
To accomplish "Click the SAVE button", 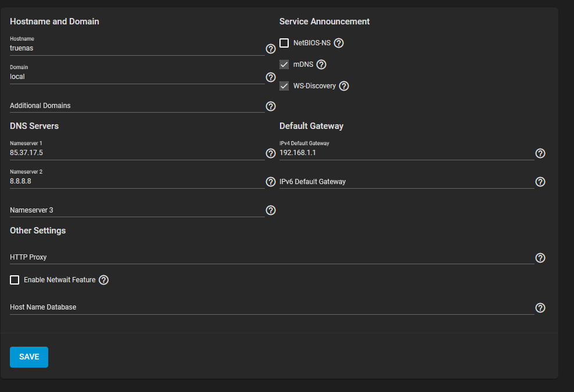I will 29,357.
